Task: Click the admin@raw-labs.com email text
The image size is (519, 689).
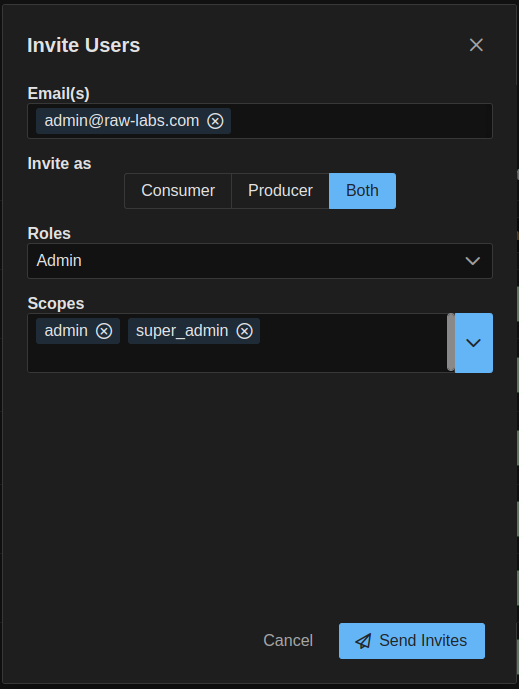Action: pyautogui.click(x=122, y=120)
